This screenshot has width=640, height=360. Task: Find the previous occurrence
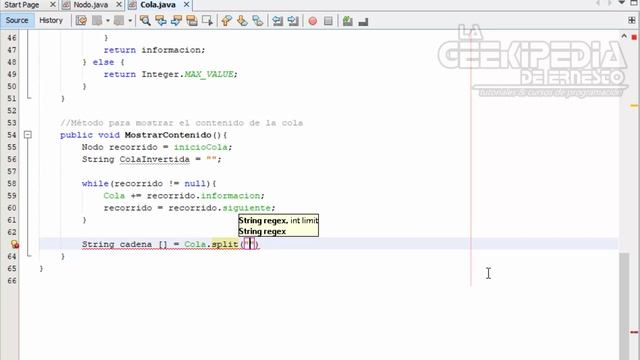click(x=160, y=20)
